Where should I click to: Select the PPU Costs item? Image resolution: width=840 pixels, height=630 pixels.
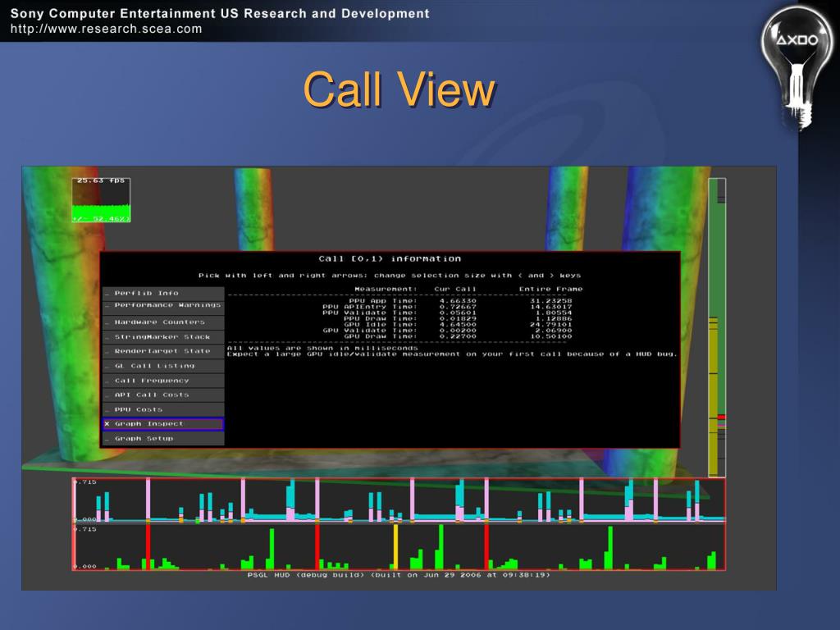(163, 409)
